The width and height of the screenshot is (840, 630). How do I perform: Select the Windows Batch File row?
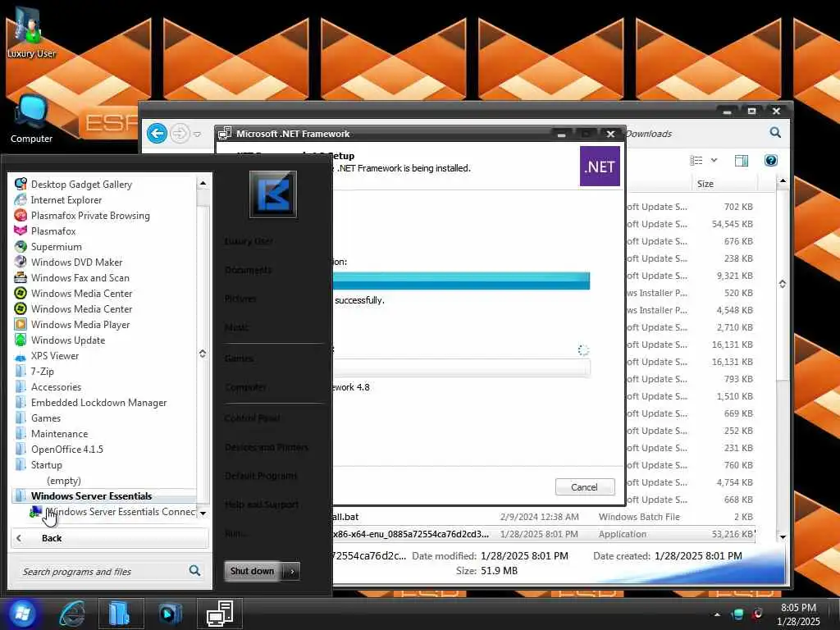pyautogui.click(x=543, y=517)
